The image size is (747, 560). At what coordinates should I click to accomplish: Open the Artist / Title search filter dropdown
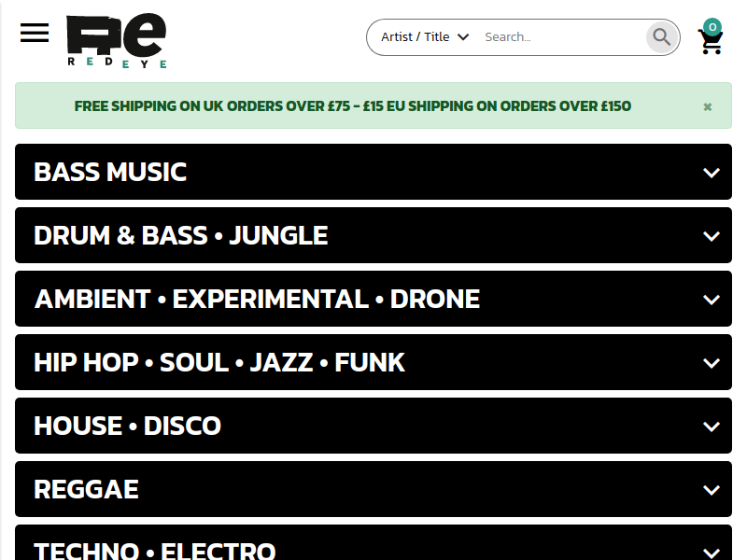425,37
